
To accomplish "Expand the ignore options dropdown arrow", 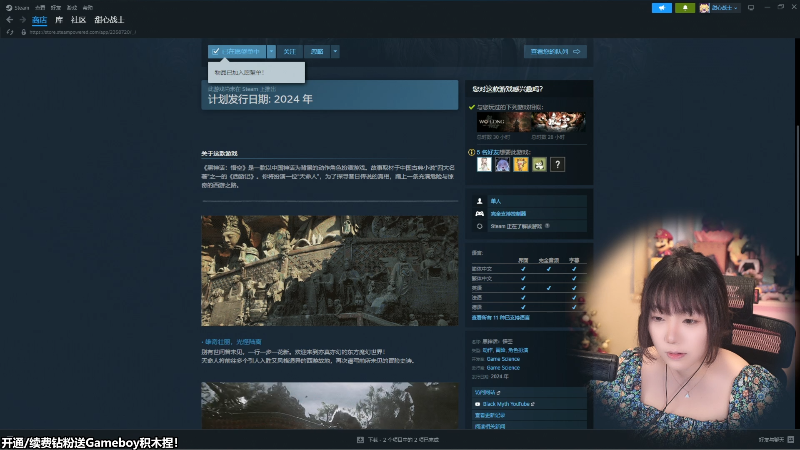I will pos(335,52).
